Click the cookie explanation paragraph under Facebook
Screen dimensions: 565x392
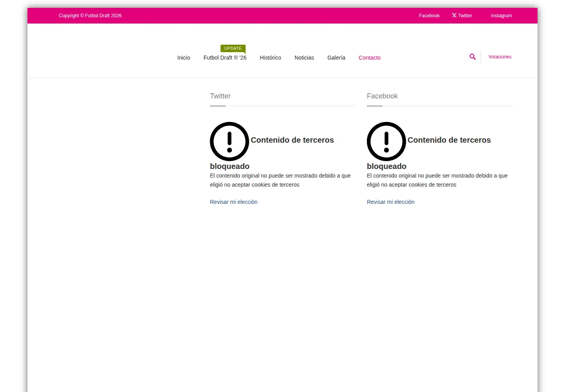[x=437, y=180]
